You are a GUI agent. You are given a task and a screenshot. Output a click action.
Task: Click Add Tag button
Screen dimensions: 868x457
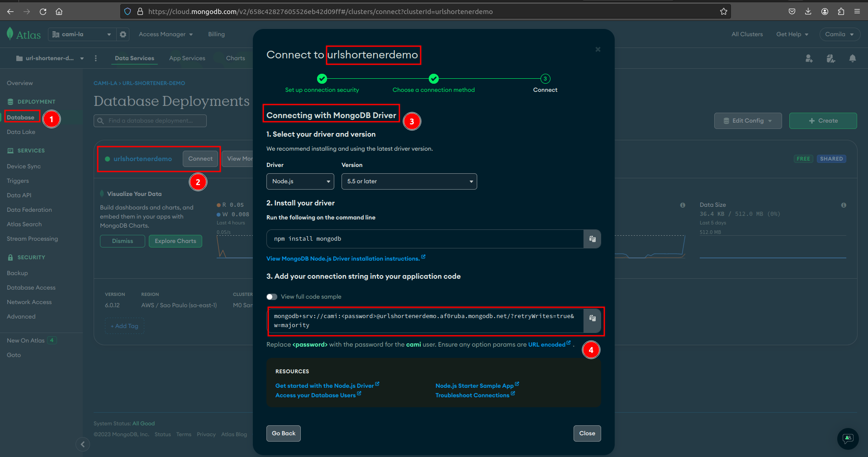(x=124, y=326)
